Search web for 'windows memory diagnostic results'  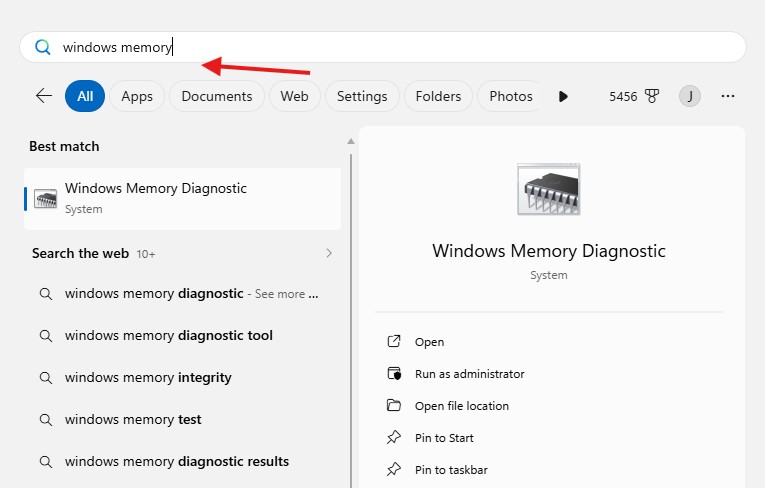pyautogui.click(x=182, y=462)
